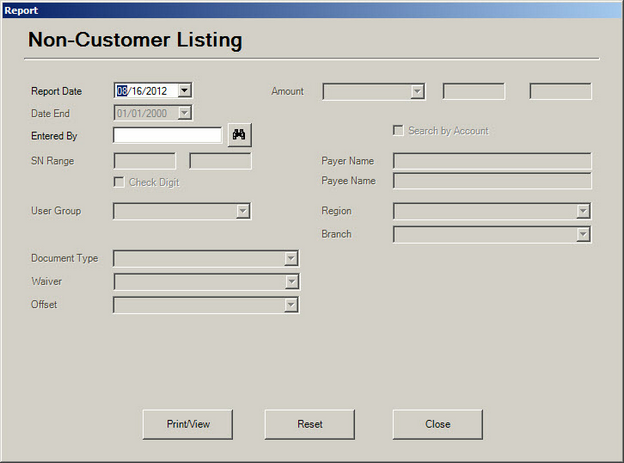Click the Report title bar text
Viewport: 624px width, 463px height.
21,10
